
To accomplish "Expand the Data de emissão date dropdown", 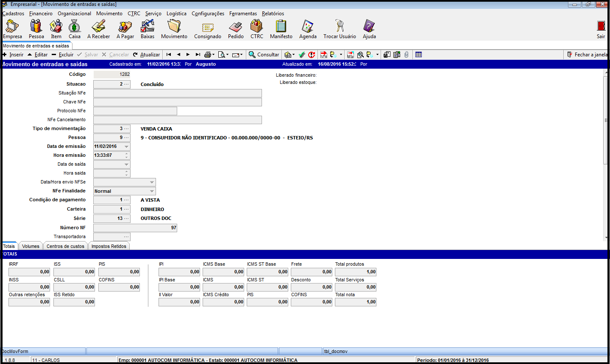I will click(x=126, y=147).
